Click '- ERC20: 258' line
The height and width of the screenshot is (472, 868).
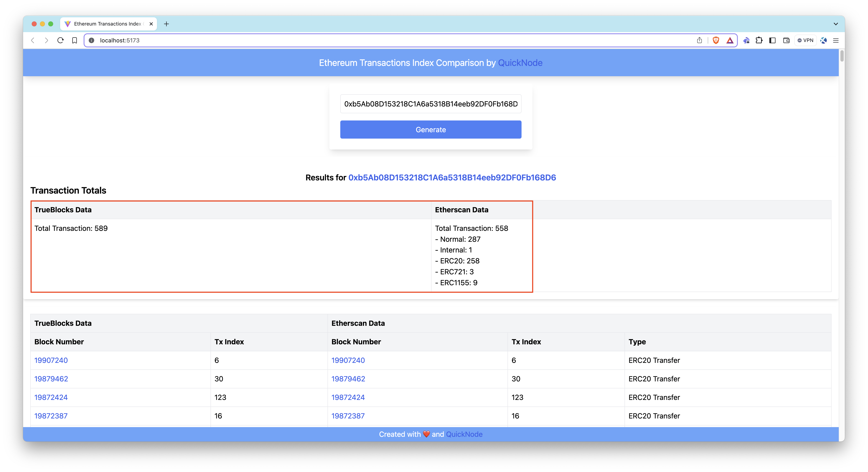[x=457, y=261]
